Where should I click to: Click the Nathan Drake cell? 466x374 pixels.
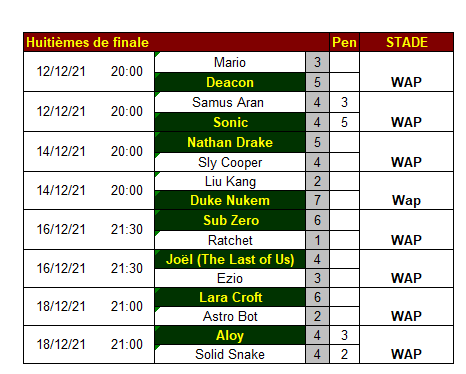230,142
